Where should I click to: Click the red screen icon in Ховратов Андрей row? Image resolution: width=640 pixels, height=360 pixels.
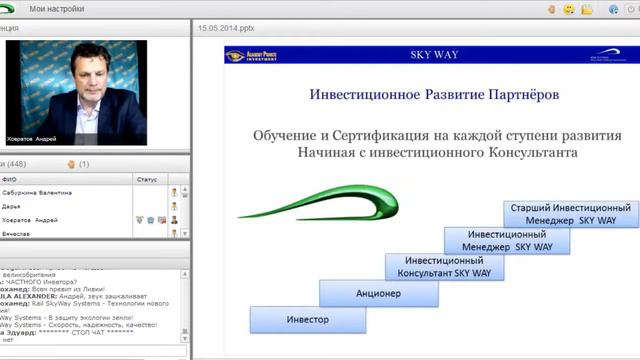[x=162, y=220]
